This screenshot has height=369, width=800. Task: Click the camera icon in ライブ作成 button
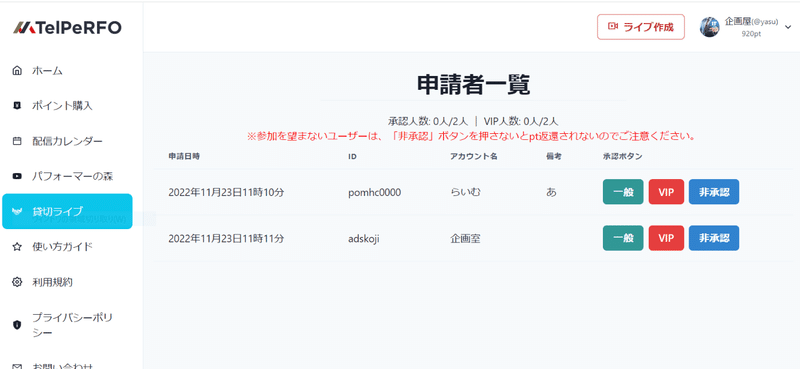coord(613,27)
